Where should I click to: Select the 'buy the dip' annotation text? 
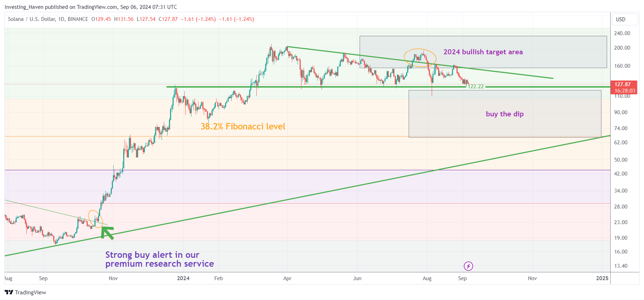coord(504,114)
